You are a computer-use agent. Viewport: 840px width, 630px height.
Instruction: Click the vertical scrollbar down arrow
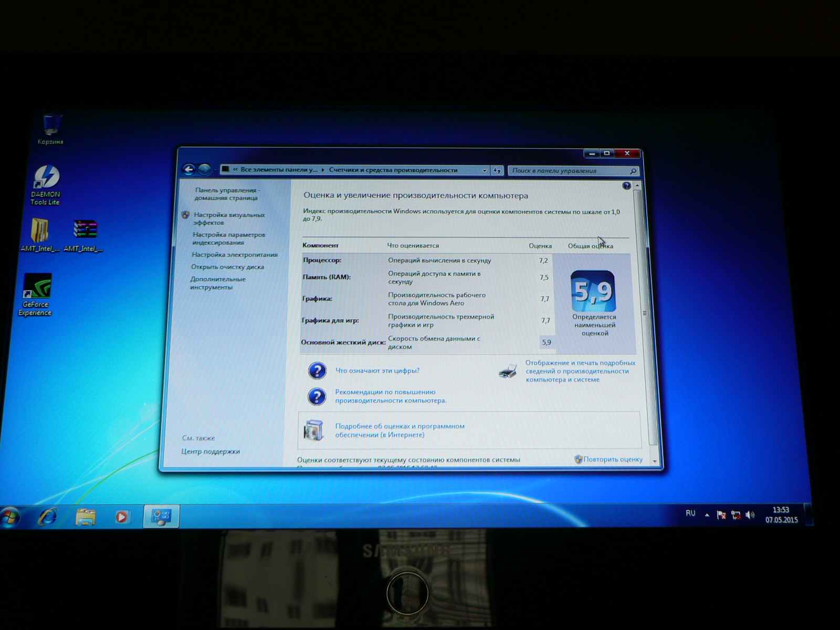(x=655, y=461)
